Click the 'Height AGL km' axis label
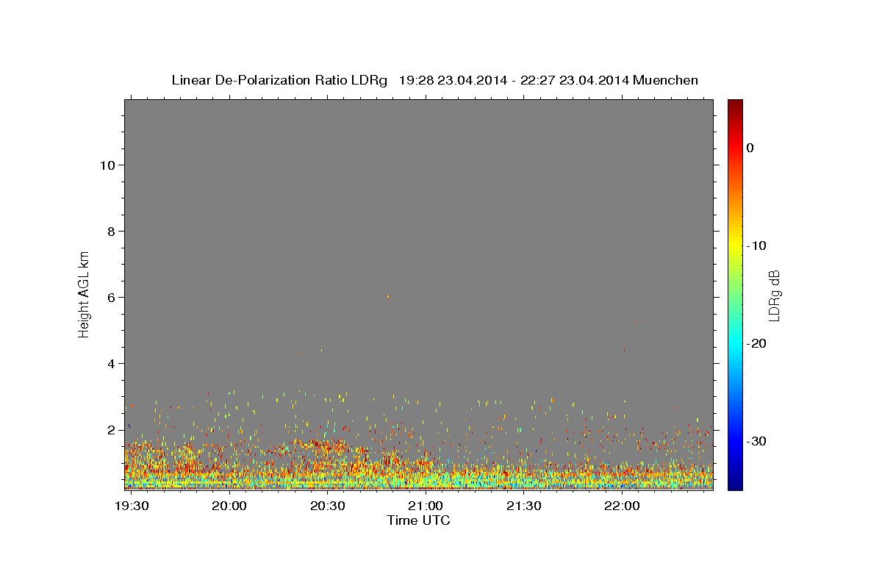The height and width of the screenshot is (588, 882). tap(84, 293)
